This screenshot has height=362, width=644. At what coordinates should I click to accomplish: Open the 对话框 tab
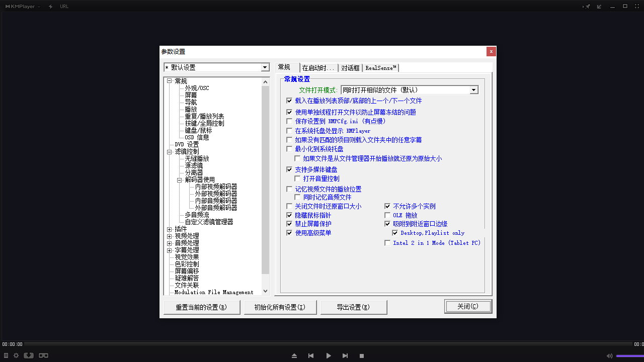[351, 67]
